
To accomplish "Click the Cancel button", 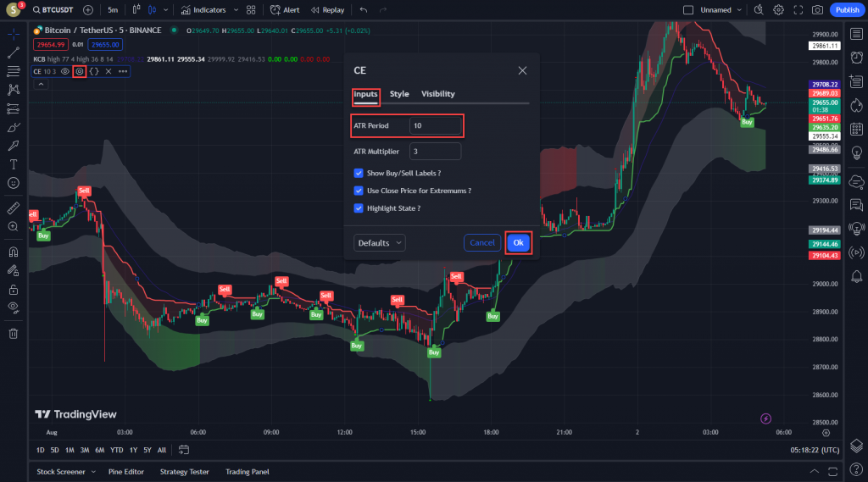I will click(482, 243).
